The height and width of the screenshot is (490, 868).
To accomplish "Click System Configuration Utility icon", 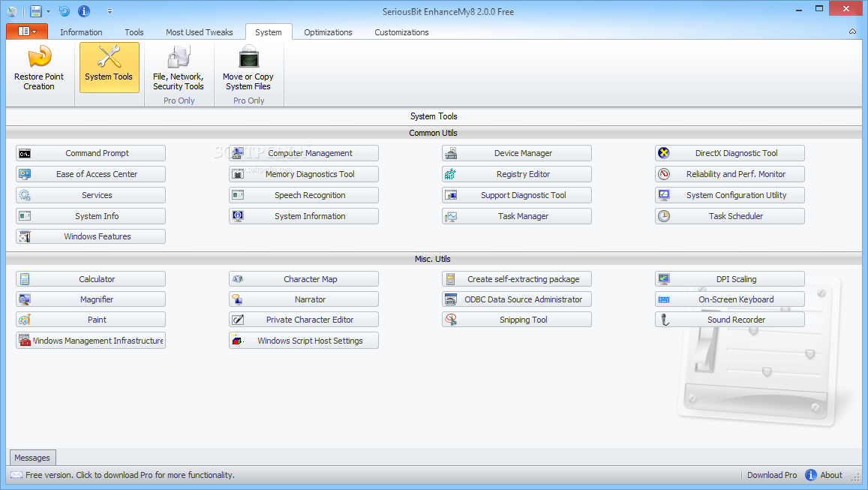I will click(x=664, y=195).
